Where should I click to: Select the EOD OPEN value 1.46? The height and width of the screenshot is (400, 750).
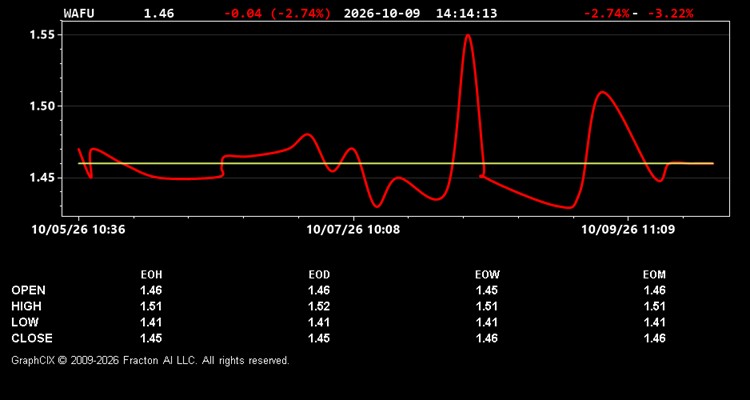(319, 290)
